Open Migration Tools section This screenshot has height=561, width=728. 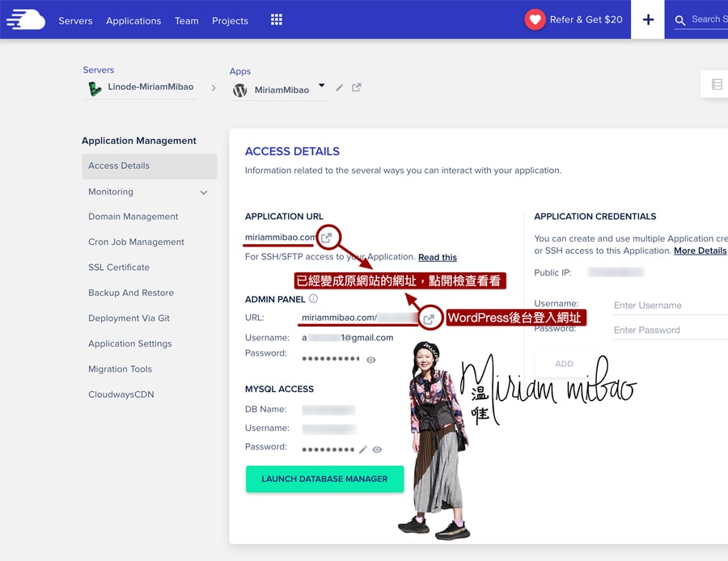click(120, 369)
